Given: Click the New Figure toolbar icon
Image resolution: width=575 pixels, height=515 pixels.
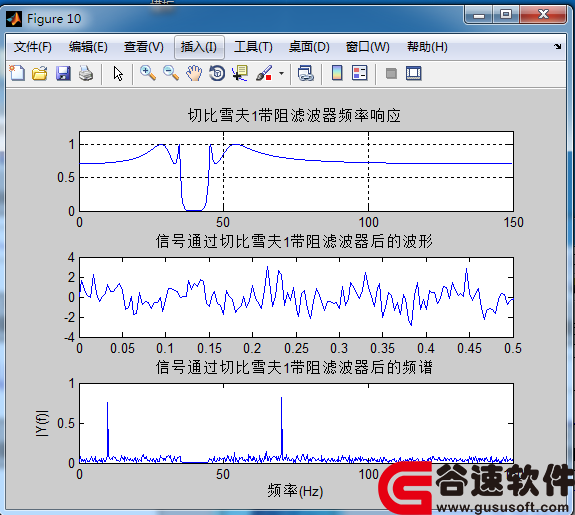Looking at the screenshot, I should tap(17, 73).
